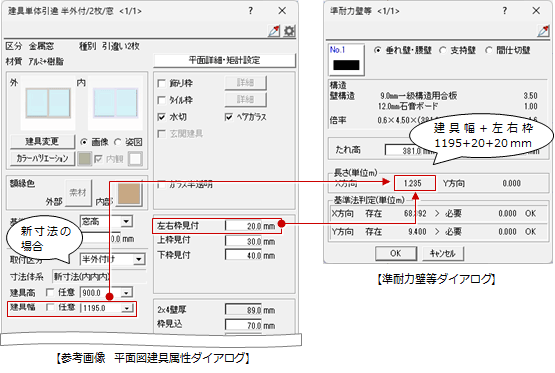Image resolution: width=555 pixels, height=373 pixels.
Task: Click the 建具変更 button
Action: (42, 142)
